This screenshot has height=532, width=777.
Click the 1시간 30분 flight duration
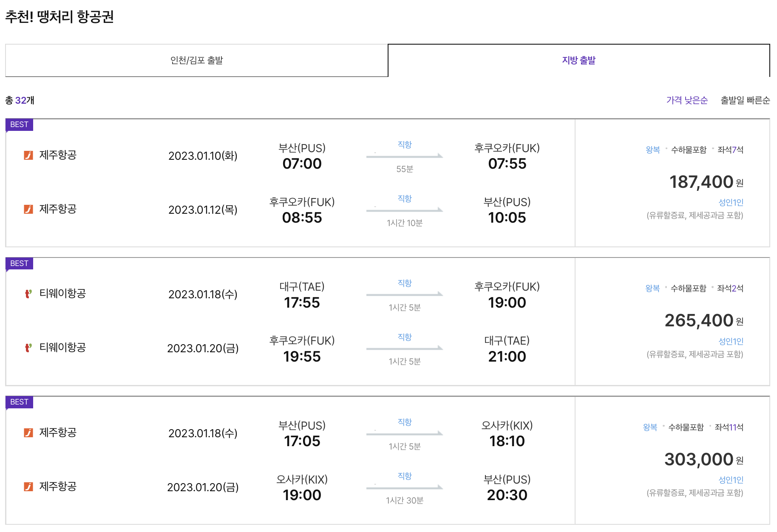click(405, 501)
